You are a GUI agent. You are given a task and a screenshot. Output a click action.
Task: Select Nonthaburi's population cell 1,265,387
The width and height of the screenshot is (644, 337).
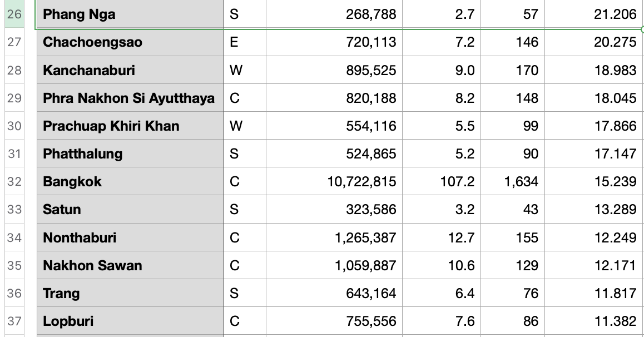[334, 238]
